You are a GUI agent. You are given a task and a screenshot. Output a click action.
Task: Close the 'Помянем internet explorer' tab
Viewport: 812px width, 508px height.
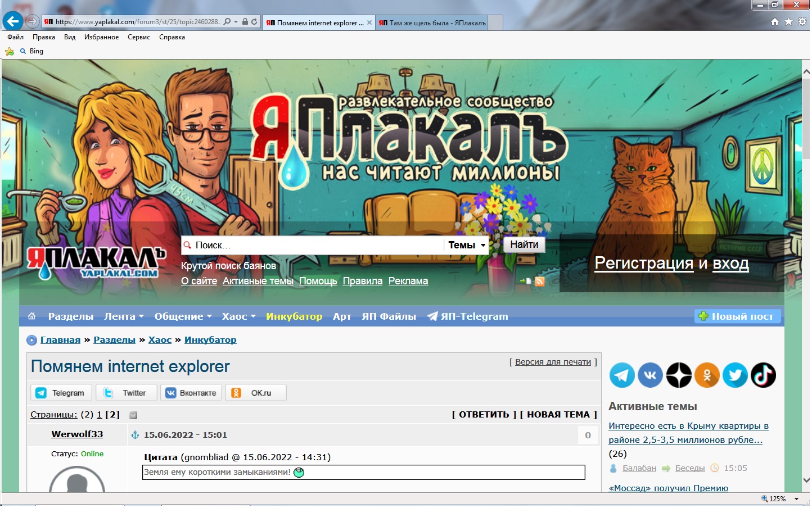pos(369,23)
